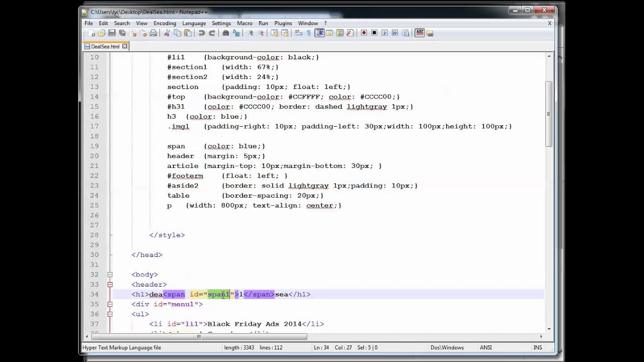This screenshot has height=362, width=644.
Task: Select the DealSea.html tab
Action: tap(105, 46)
